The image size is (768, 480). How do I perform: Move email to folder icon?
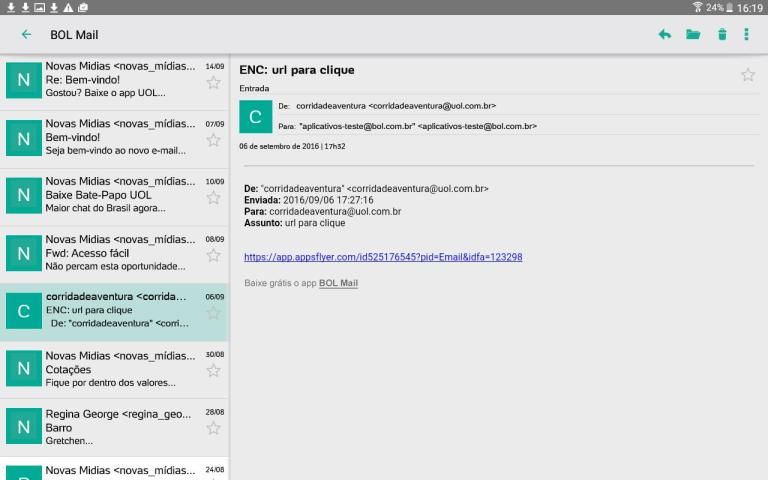point(693,34)
